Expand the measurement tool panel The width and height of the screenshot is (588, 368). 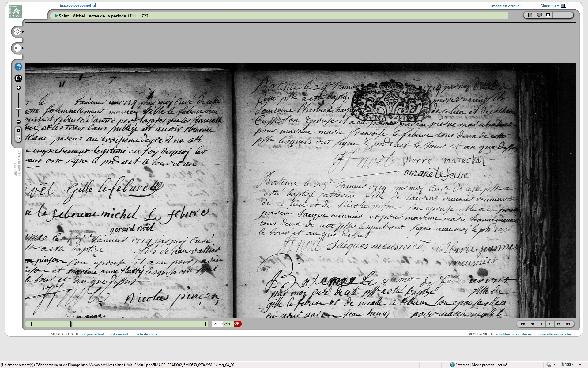[x=17, y=48]
